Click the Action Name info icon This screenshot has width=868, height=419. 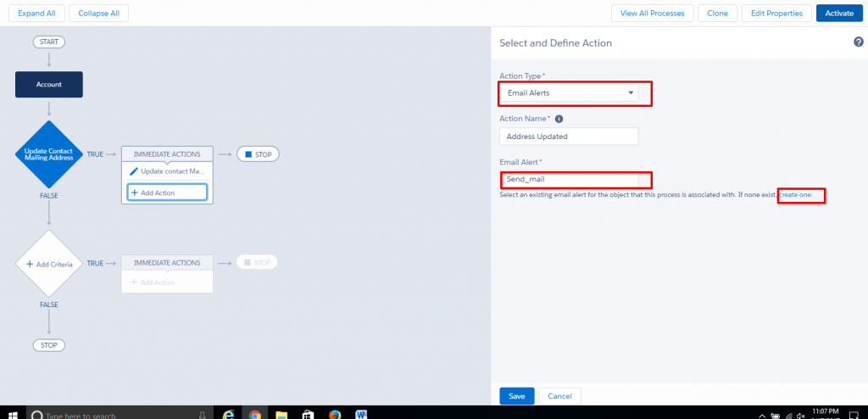click(559, 119)
